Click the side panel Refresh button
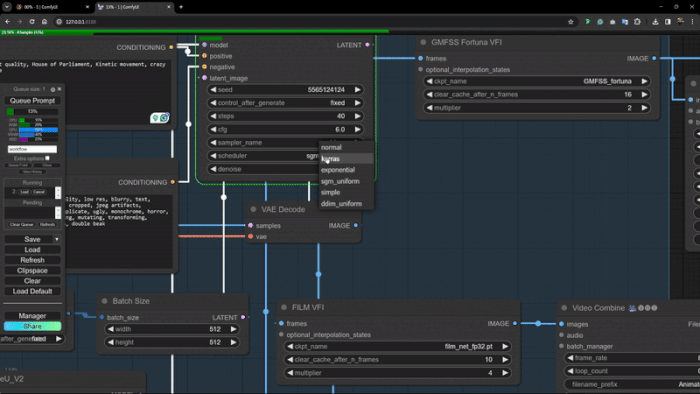This screenshot has width=700, height=394. click(x=32, y=260)
